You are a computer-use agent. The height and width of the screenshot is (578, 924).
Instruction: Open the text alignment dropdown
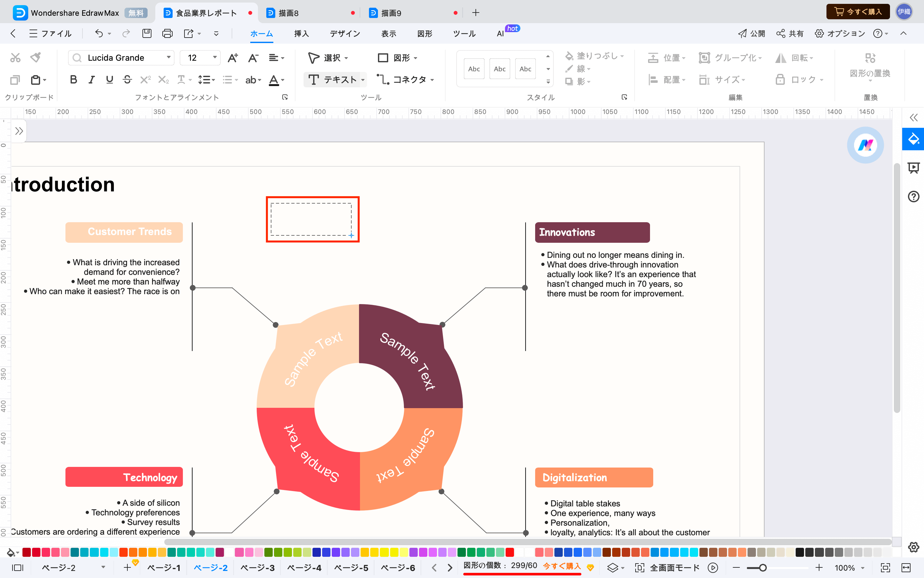pyautogui.click(x=277, y=58)
